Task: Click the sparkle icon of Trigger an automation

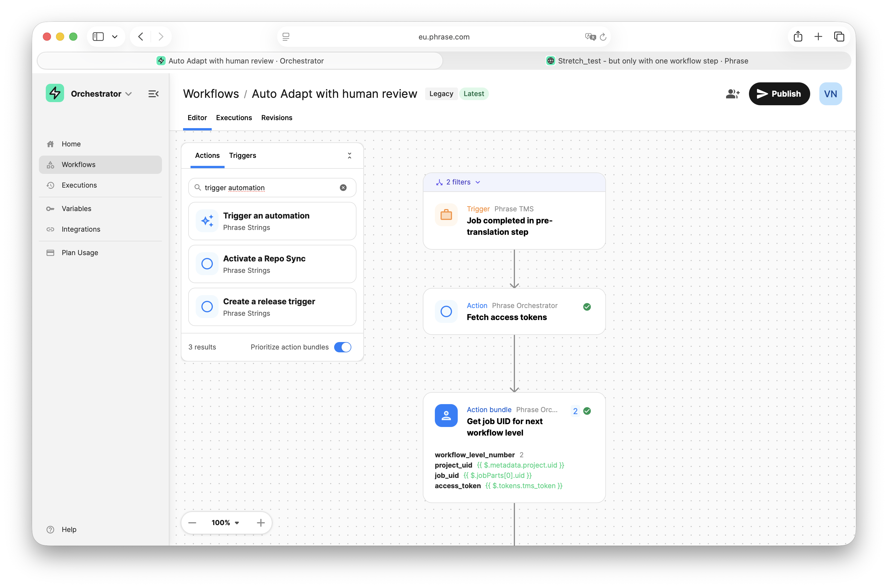Action: point(207,221)
